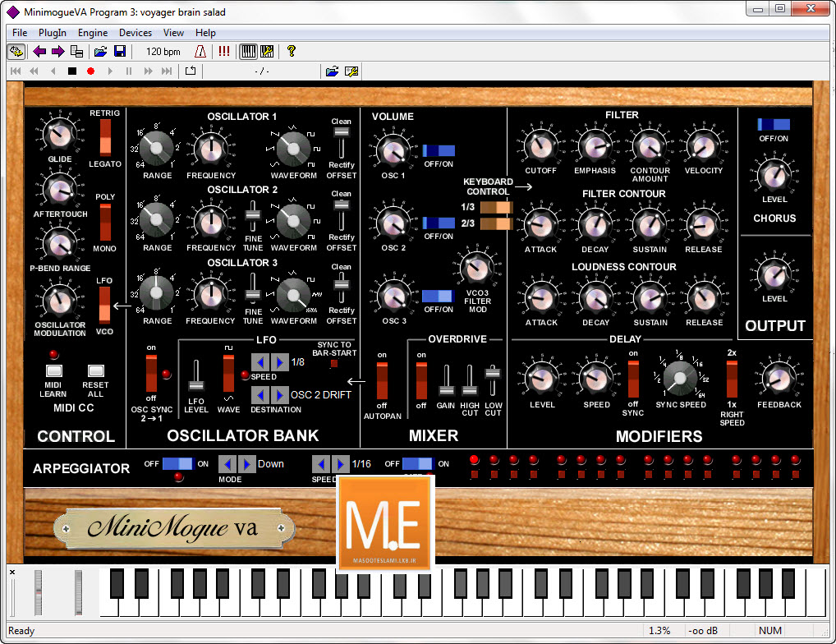Choose previous arpeggiator mode with left arrow
836x644 pixels.
click(x=227, y=464)
